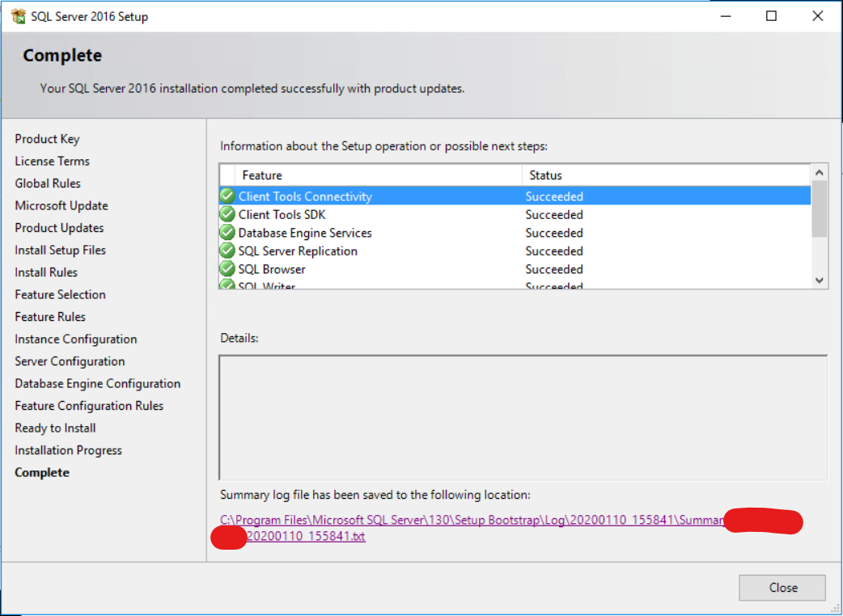This screenshot has width=843, height=616.
Task: Click Succeeded status for SQL Browser
Action: click(x=554, y=269)
